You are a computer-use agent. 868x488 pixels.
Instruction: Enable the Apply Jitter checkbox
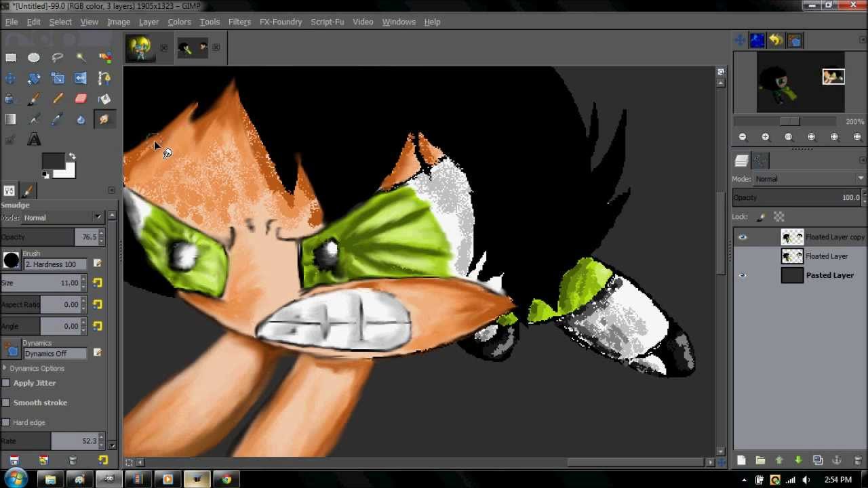click(6, 383)
